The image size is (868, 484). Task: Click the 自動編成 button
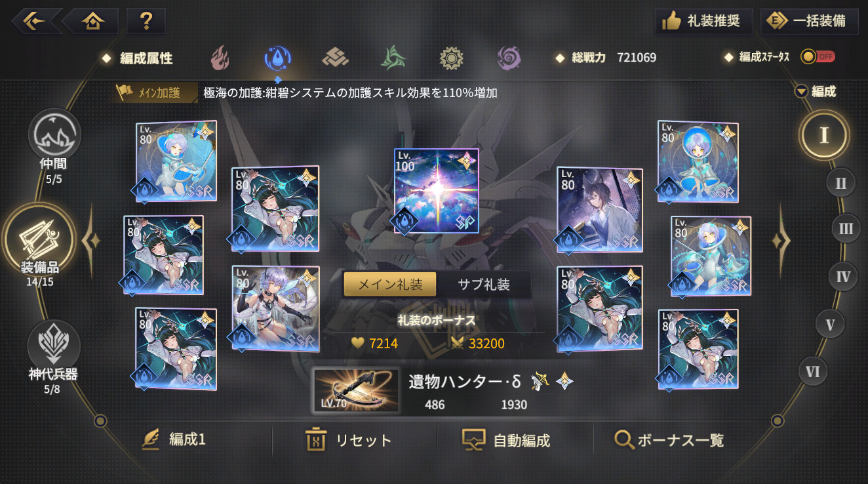pyautogui.click(x=507, y=440)
